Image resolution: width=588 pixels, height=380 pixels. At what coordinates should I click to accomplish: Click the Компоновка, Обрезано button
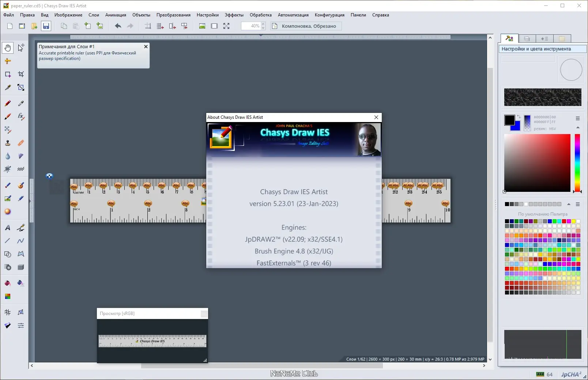(x=306, y=26)
